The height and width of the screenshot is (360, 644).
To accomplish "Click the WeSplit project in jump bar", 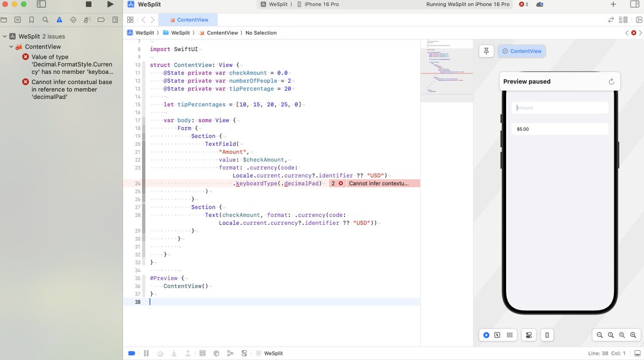I will click(x=141, y=33).
